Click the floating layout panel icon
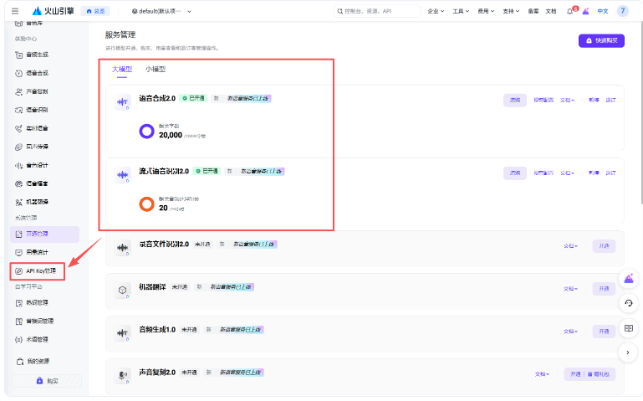The height and width of the screenshot is (401, 643). pos(629,328)
